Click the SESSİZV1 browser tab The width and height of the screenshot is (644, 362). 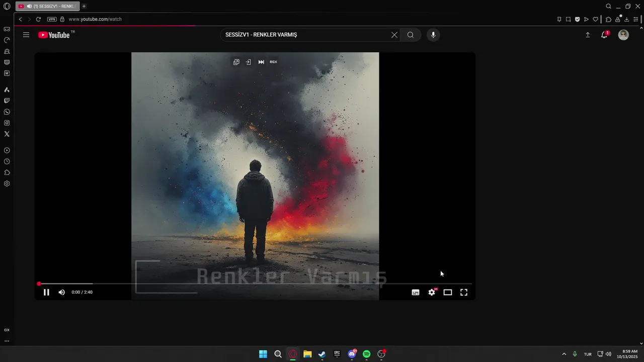click(47, 6)
